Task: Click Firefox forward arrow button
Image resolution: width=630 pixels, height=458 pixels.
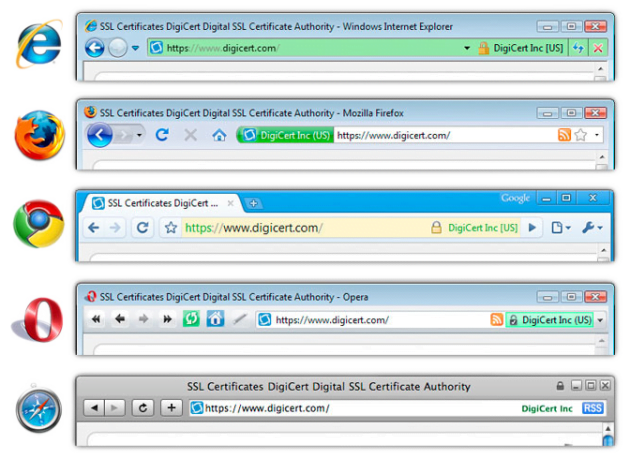Action: click(125, 135)
